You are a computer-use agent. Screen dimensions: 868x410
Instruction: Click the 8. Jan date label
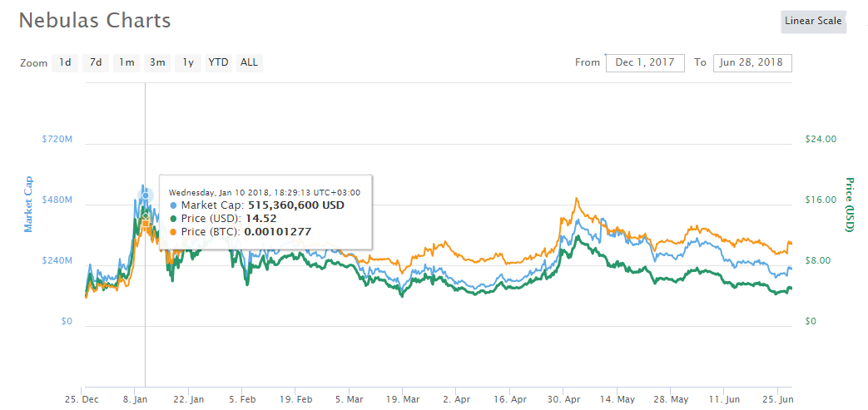(135, 399)
